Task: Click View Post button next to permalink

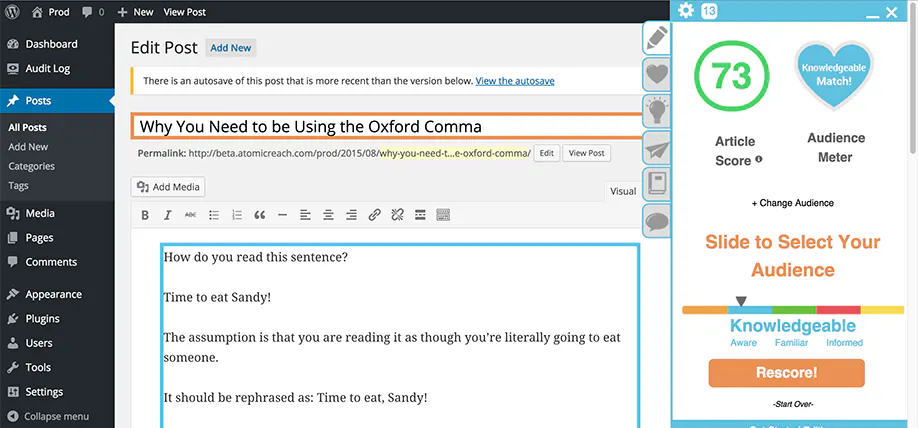Action: coord(587,153)
